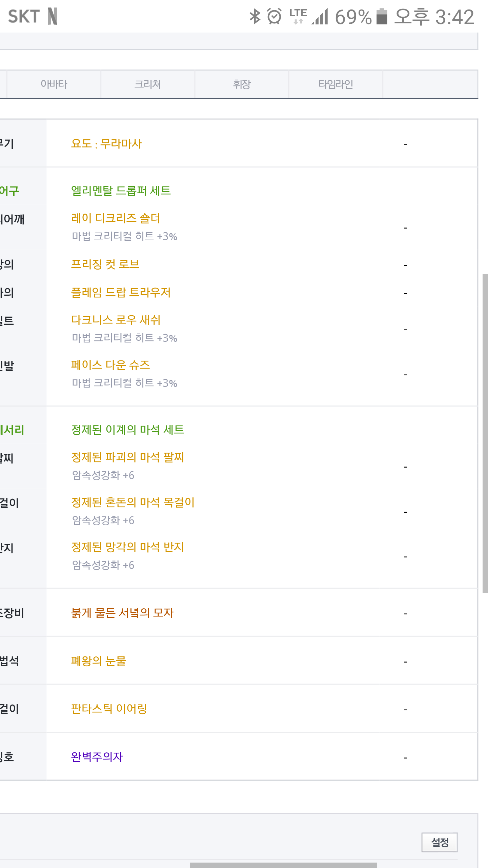The image size is (488, 868).
Task: Open 붉게 물든 서녘의 모자 item
Action: point(122,613)
